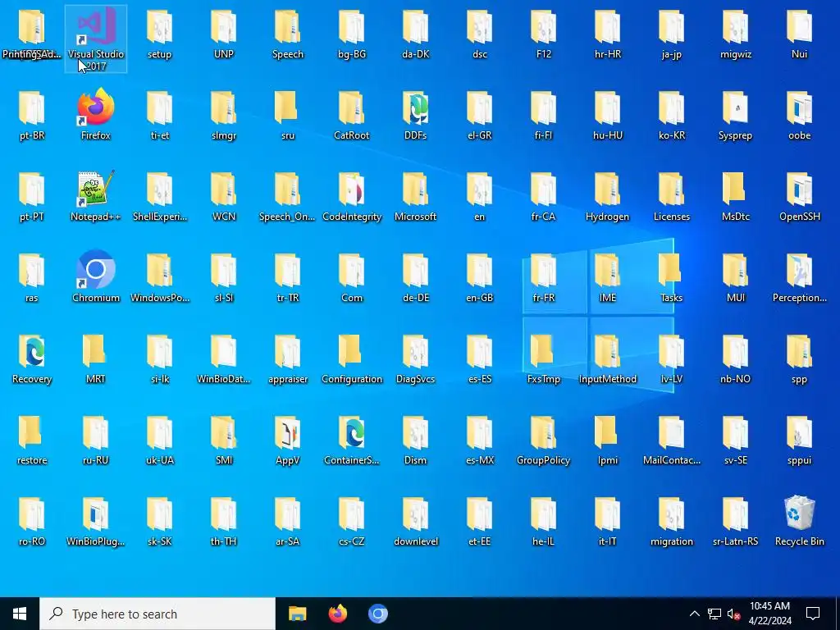Select the Hydrogen folder
The height and width of the screenshot is (630, 840).
point(608,196)
